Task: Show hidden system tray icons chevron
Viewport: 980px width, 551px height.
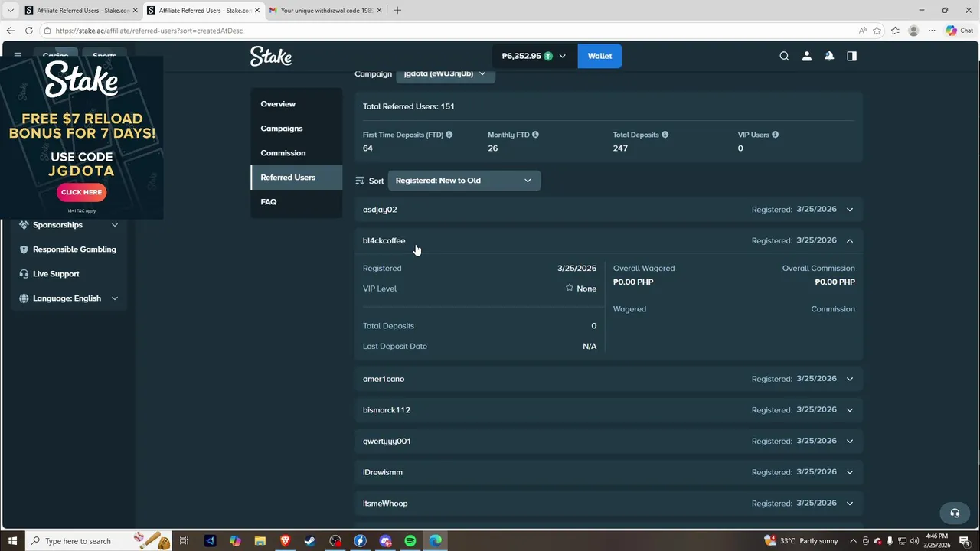Action: tap(853, 541)
